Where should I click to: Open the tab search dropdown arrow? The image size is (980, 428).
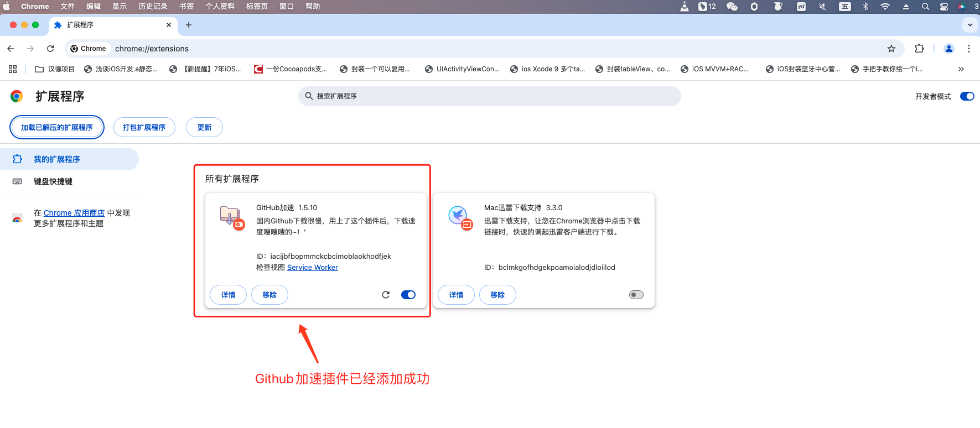(x=969, y=25)
